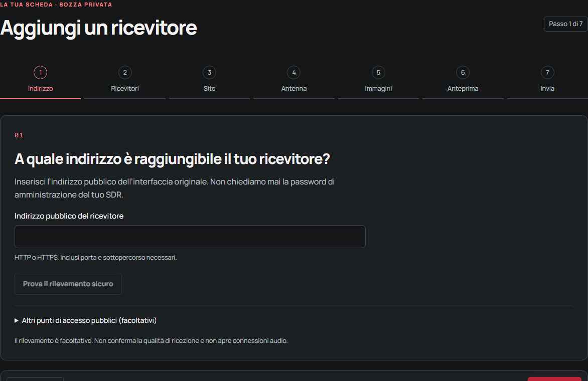Click Prova il rilevamento sicuro button
Screen dimensions: 588x381
(x=68, y=284)
